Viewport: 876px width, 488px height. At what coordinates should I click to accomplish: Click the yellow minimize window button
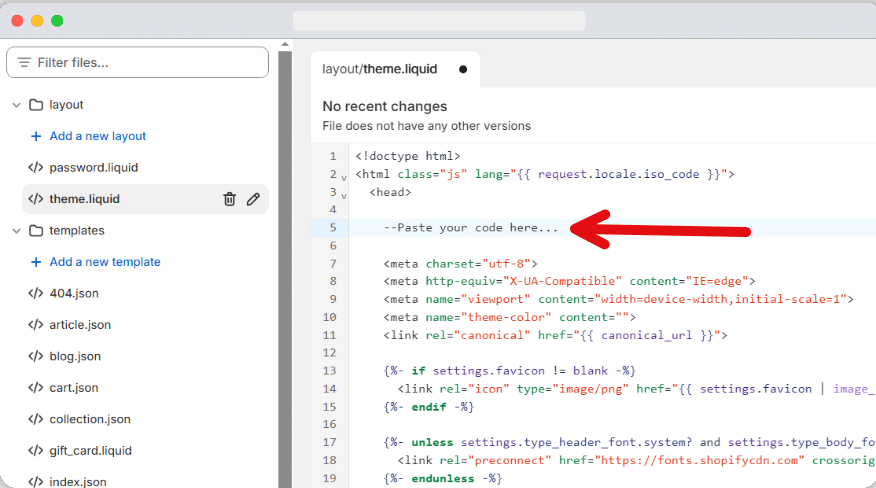click(x=37, y=21)
